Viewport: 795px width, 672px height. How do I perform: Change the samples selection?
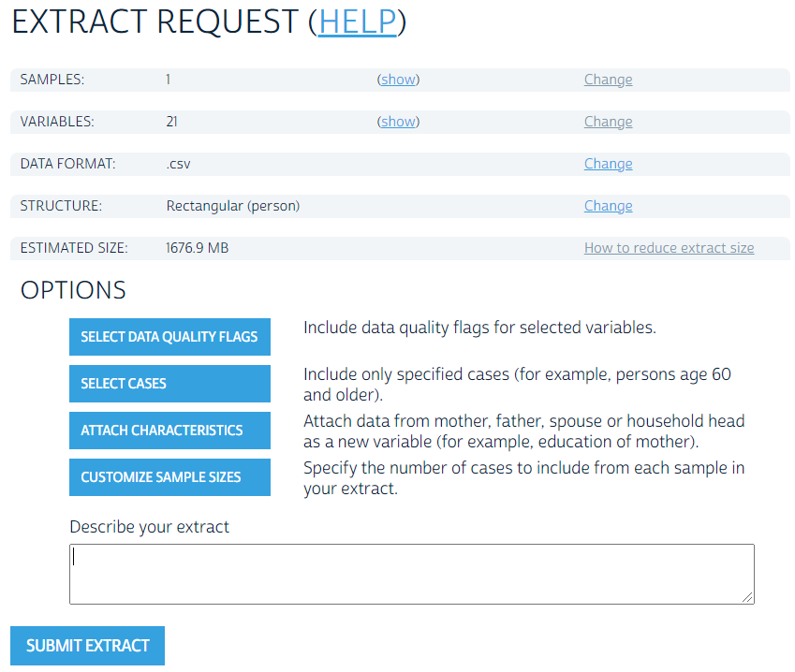(x=608, y=80)
